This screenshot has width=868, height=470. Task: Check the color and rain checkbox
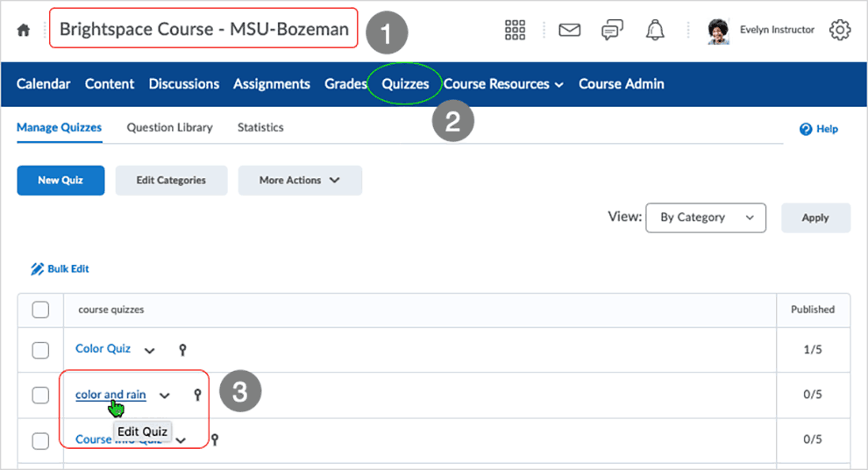click(x=40, y=395)
